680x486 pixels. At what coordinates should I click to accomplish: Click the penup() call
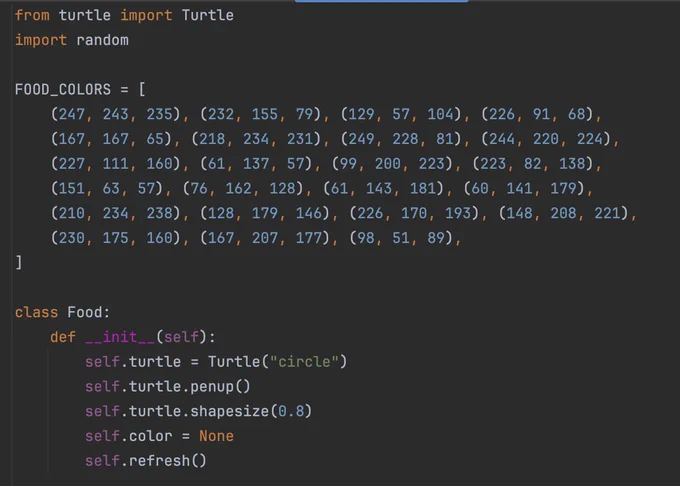220,387
